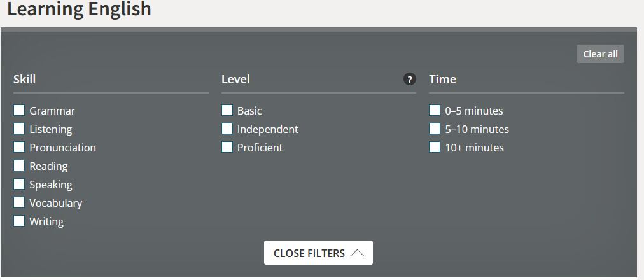
Task: Click the Skill column heading
Action: 24,80
